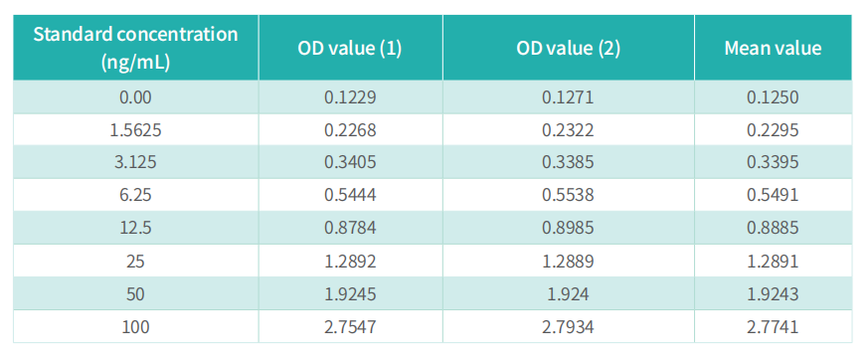The width and height of the screenshot is (868, 360).
Task: Click the Standard concentration (ng/mL) header
Action: (x=135, y=48)
